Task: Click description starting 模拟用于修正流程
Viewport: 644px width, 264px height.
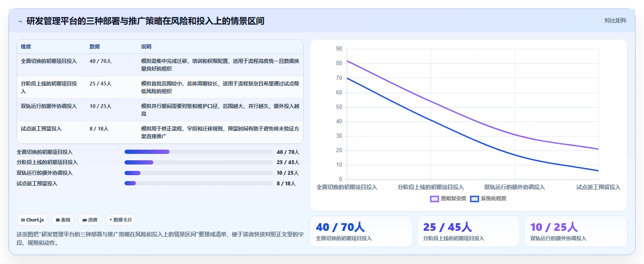Action: [220, 132]
